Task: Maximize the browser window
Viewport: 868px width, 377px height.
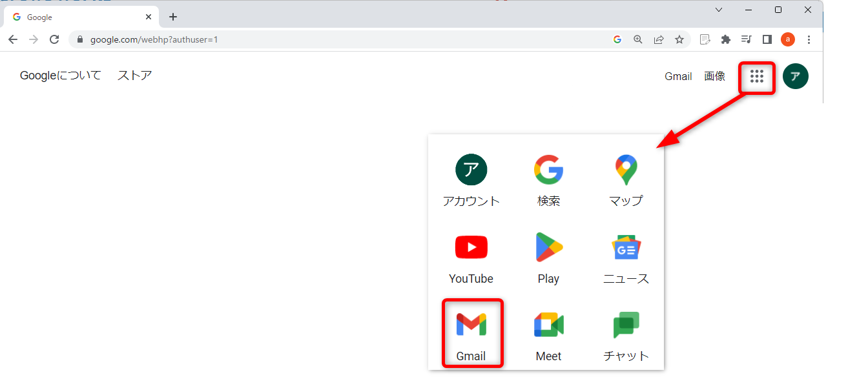Action: pyautogui.click(x=778, y=10)
